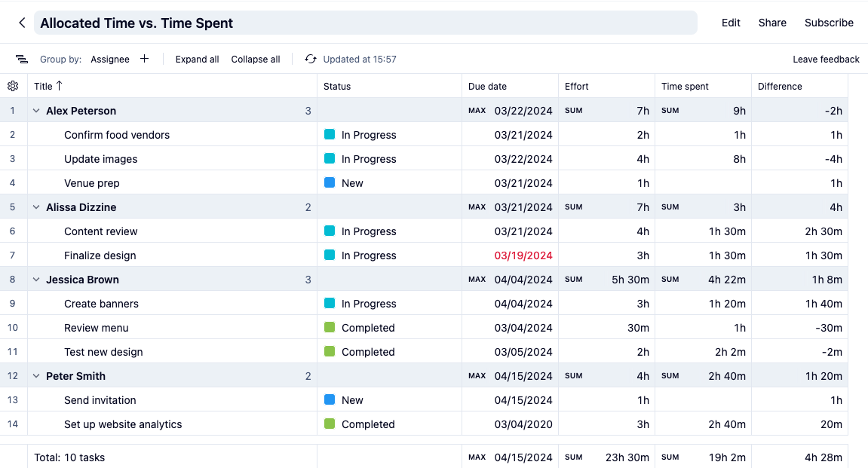The image size is (868, 468).
Task: Click Expand all
Action: coord(197,60)
